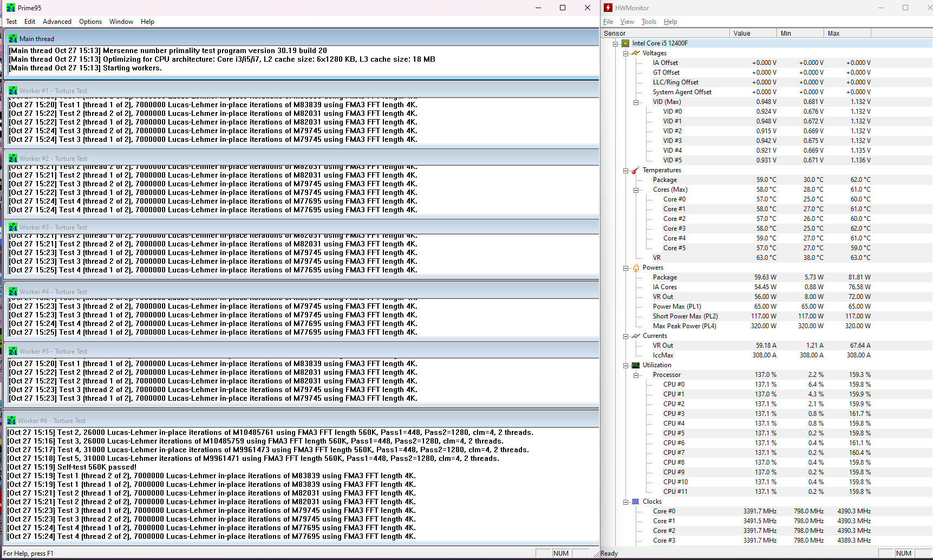The image size is (933, 560).
Task: Click the Prime95 app icon in title bar
Action: 10,8
